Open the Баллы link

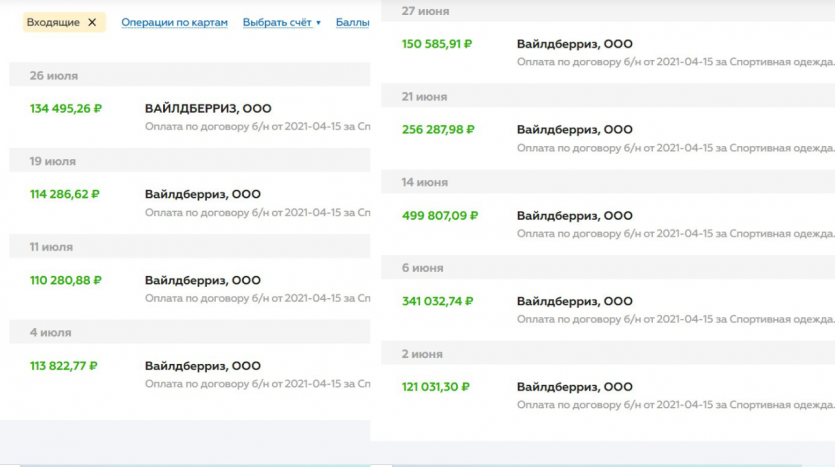point(352,22)
